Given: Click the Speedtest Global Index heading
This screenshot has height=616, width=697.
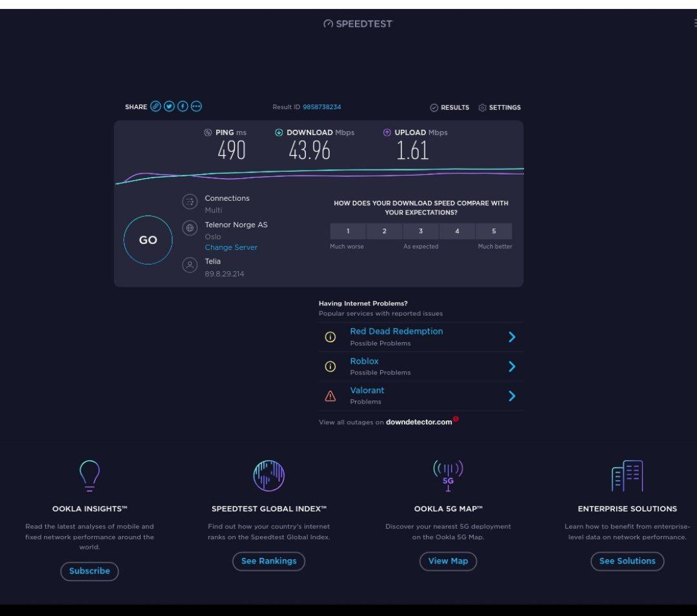Looking at the screenshot, I should [x=269, y=509].
